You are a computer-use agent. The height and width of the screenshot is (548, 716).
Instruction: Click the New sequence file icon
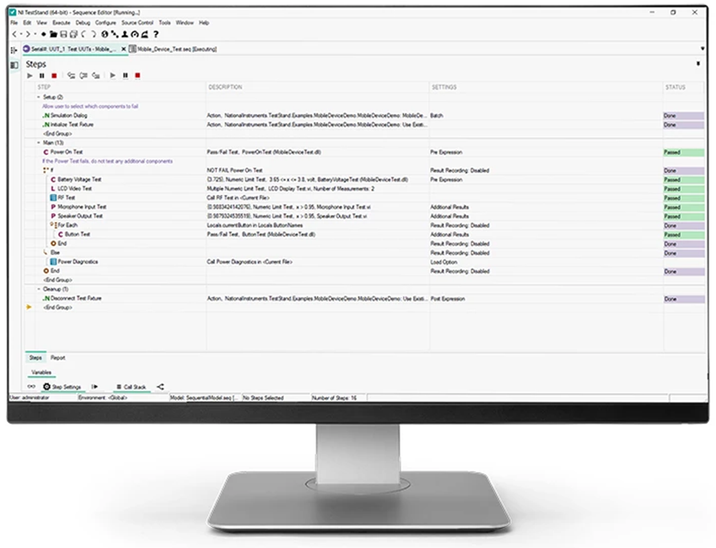(44, 34)
